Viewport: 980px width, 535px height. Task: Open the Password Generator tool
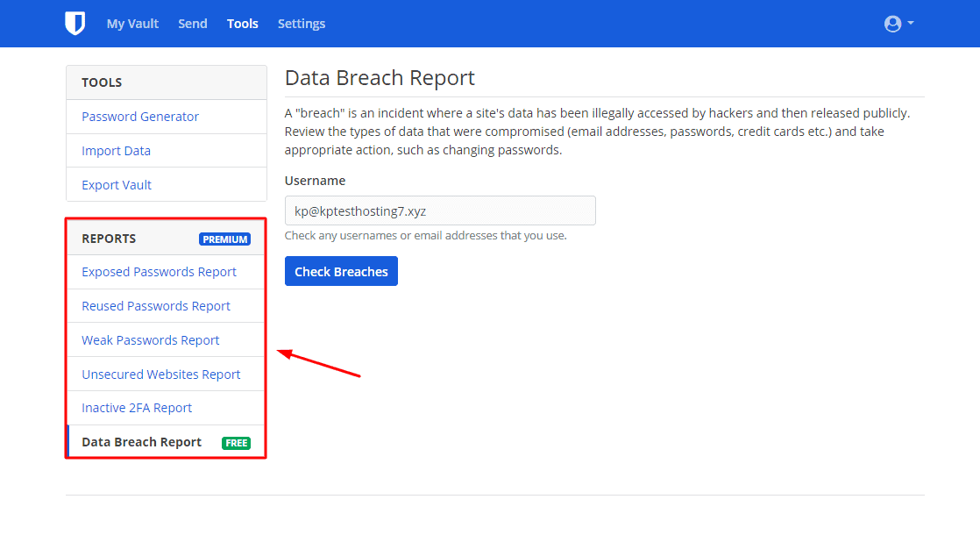click(140, 117)
